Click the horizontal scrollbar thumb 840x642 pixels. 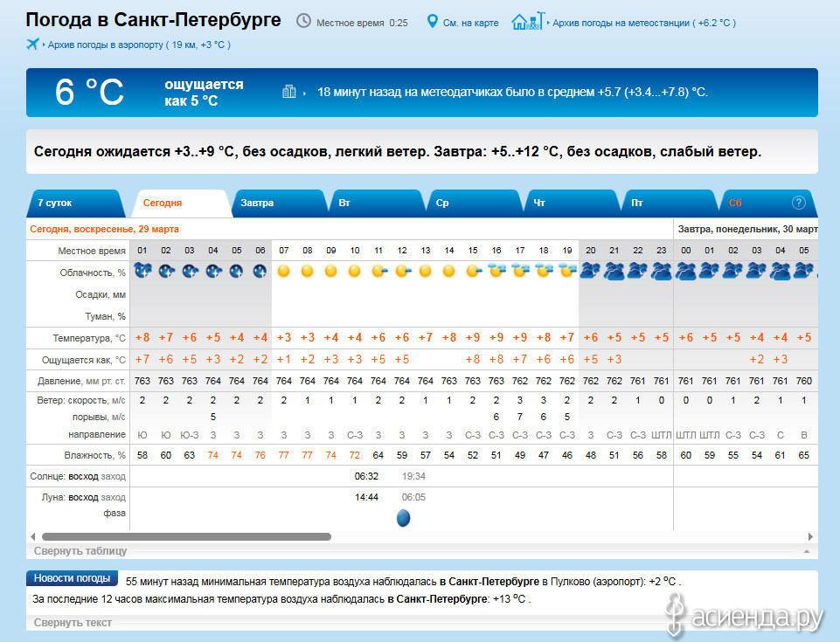point(186,536)
